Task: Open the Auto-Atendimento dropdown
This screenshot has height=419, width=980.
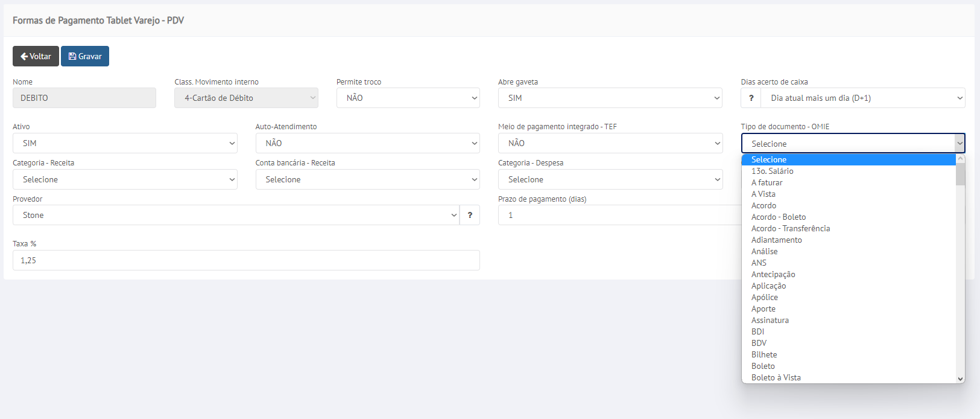Action: tap(367, 143)
